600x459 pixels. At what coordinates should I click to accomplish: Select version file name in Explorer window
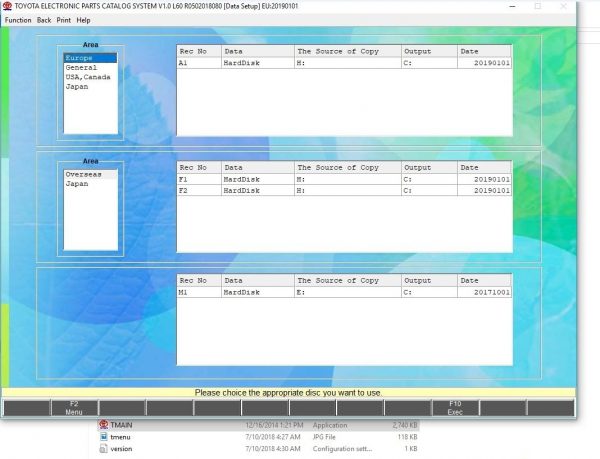[121, 449]
